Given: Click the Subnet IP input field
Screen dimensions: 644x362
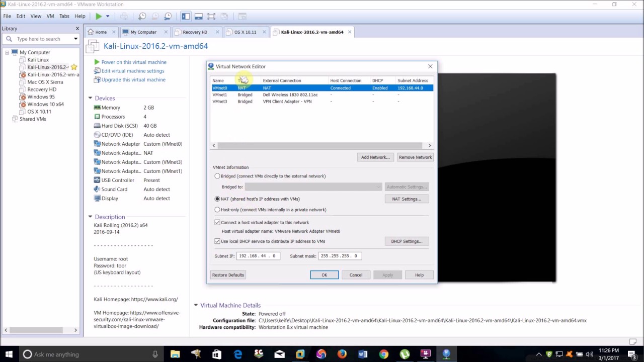Looking at the screenshot, I should (x=258, y=256).
